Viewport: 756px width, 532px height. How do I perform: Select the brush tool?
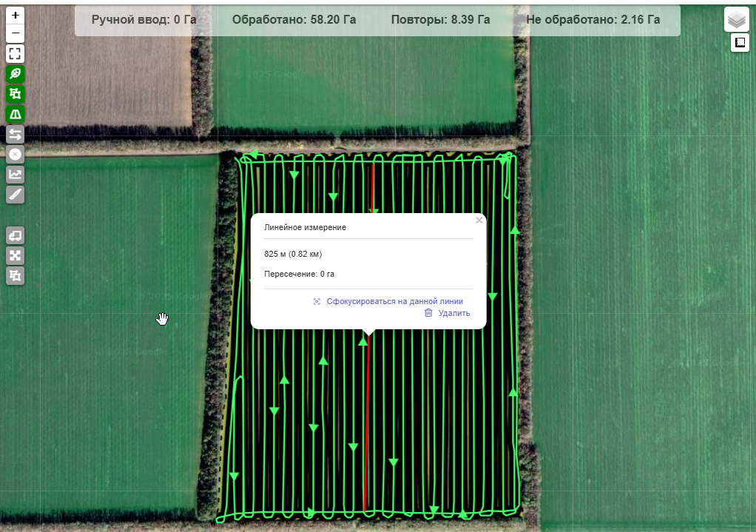pos(16,195)
